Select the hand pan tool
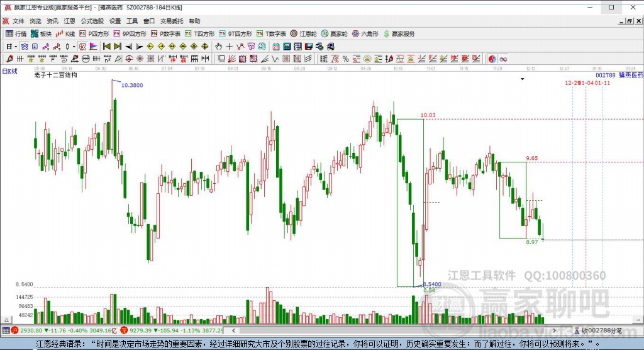Image resolution: width=644 pixels, height=350 pixels. (x=218, y=47)
